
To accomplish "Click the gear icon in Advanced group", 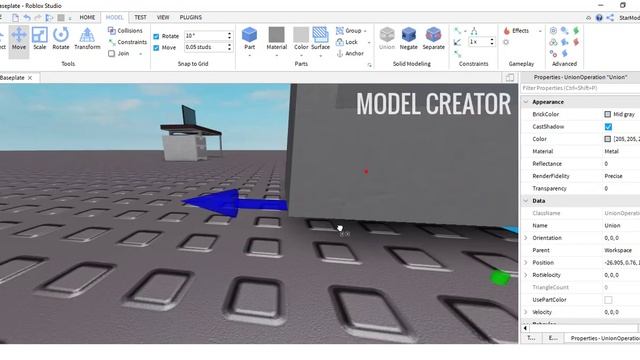I will coord(553,31).
